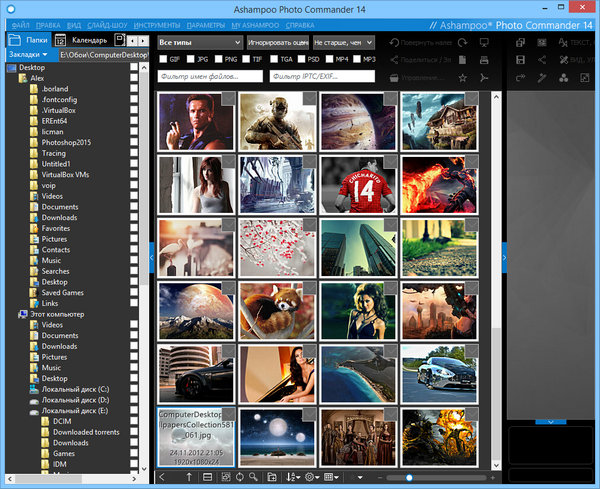This screenshot has width=600, height=489.
Task: Click the up-one-level arrow icon
Action: point(187,478)
